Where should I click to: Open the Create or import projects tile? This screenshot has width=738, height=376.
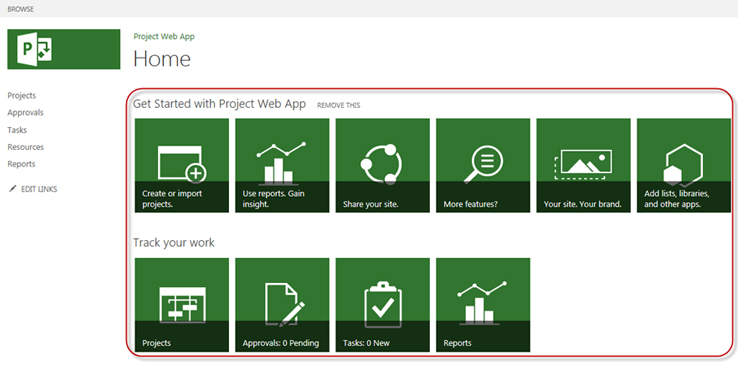[182, 165]
